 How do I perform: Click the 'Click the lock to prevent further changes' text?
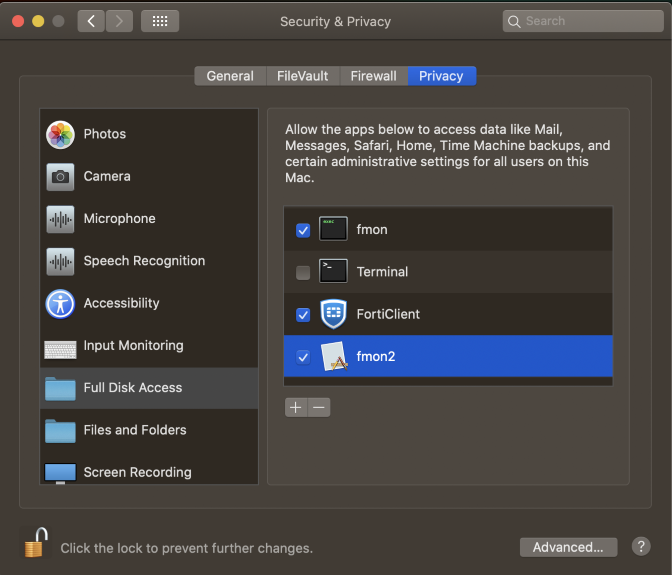tap(186, 548)
